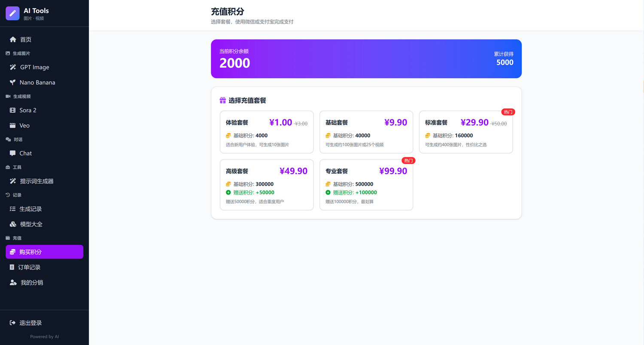Click the film strip icon for Sora 2
Image resolution: width=644 pixels, height=345 pixels.
[x=13, y=110]
